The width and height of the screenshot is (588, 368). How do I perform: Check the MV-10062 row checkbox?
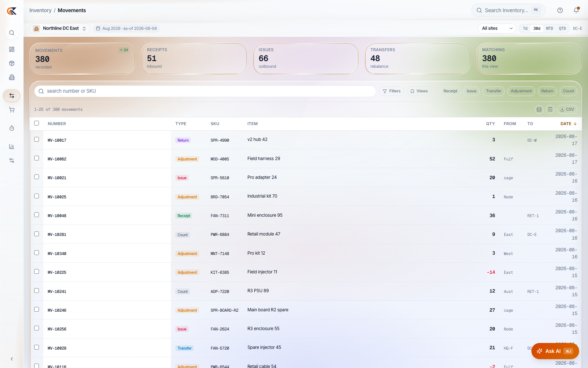coord(36,158)
